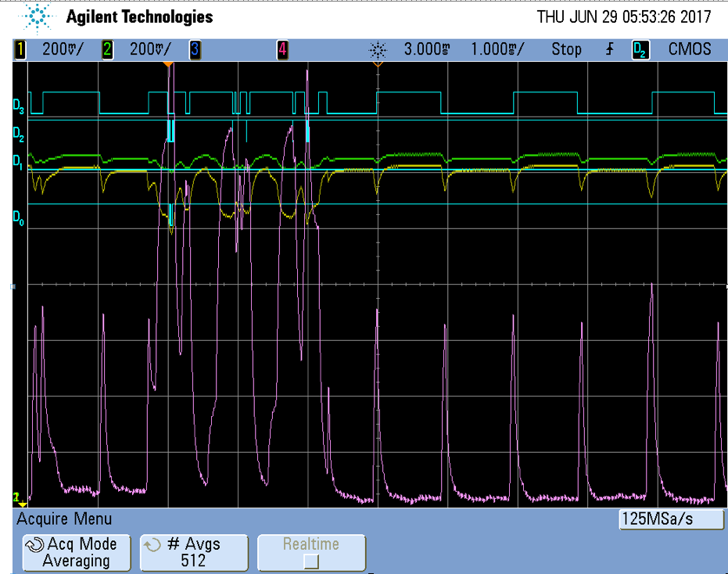Click the 125MSa/s sample rate readout

pyautogui.click(x=671, y=518)
